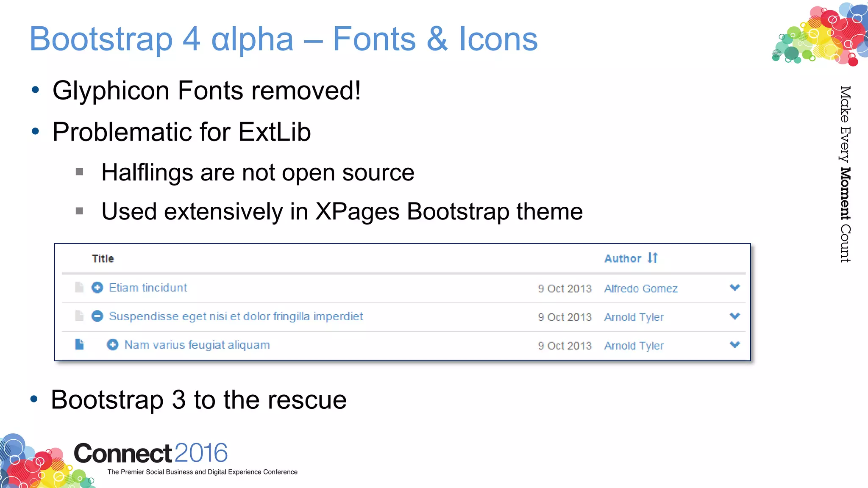
Task: Click 'Used extensively in XPages Bootstrap theme'
Action: coord(342,212)
